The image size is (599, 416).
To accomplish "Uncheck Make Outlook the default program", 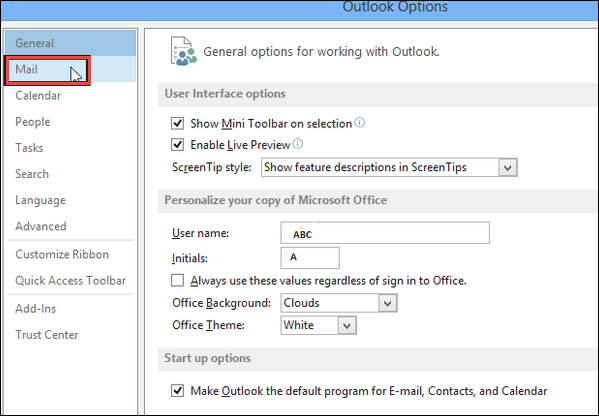I will pos(177,391).
